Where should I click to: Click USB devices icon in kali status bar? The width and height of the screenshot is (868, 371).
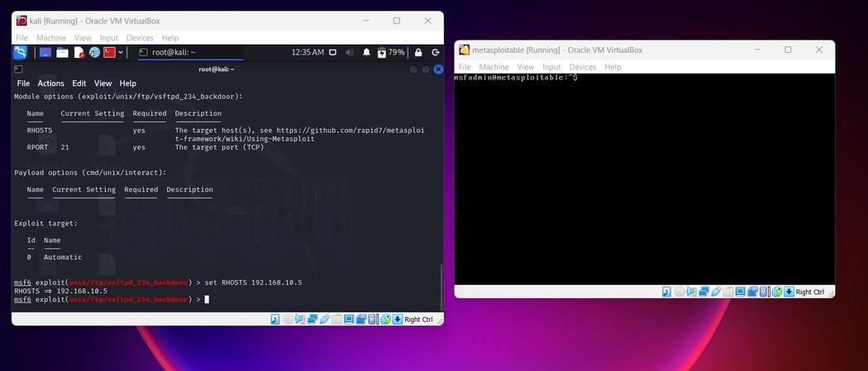coord(324,319)
